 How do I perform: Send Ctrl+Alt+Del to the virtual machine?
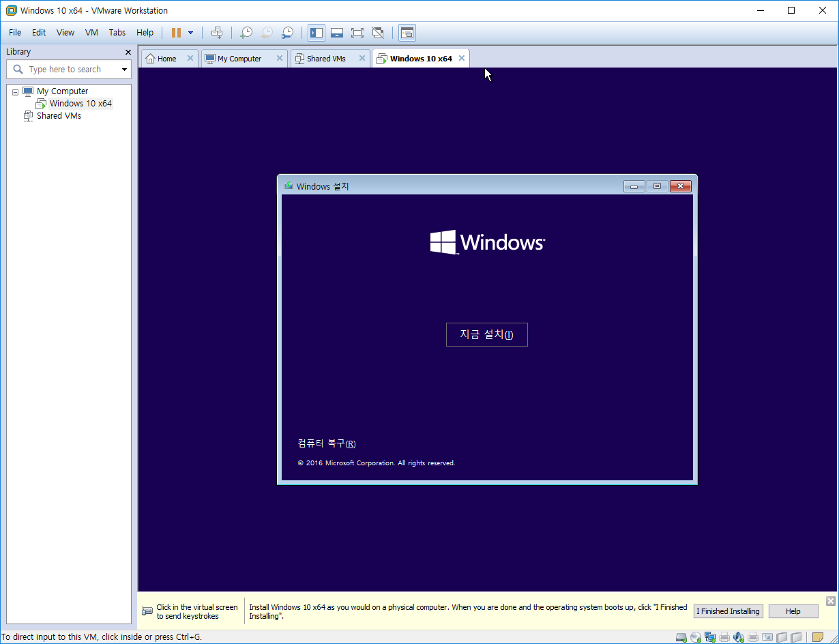click(217, 32)
